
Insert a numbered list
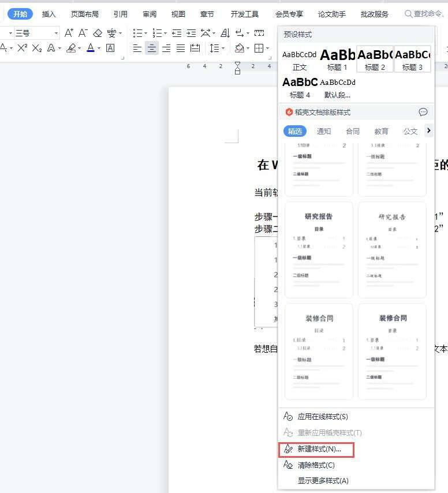click(x=157, y=33)
